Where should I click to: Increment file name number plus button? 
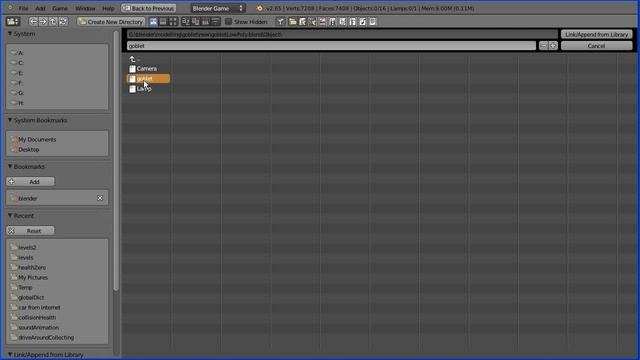[x=553, y=46]
